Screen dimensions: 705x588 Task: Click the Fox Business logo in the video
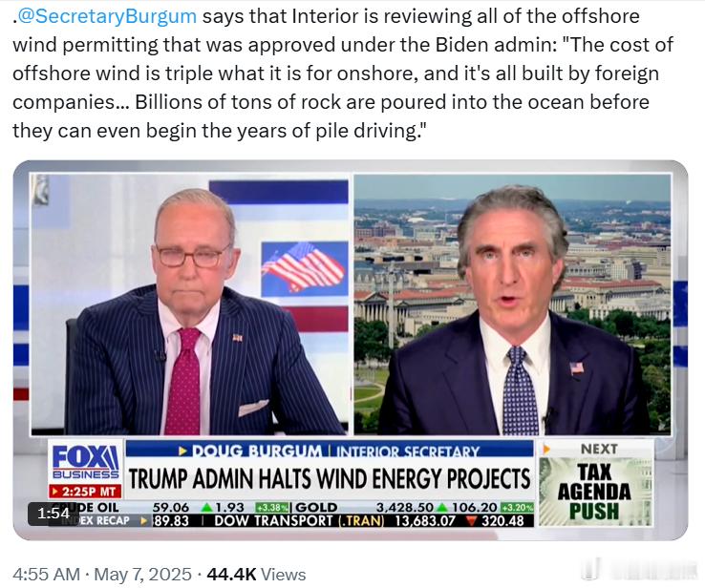pos(85,461)
